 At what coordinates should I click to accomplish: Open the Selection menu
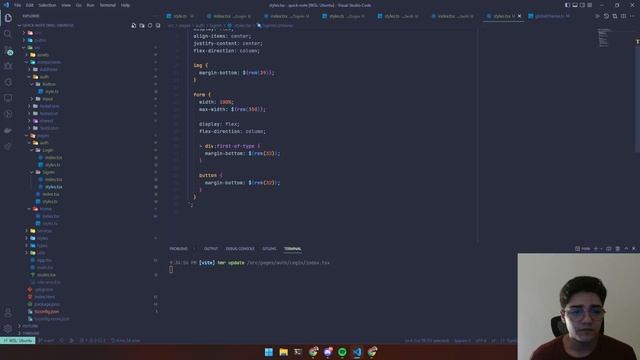click(x=47, y=5)
